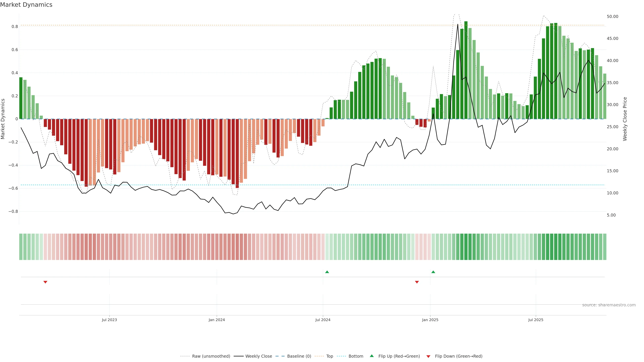Toggle the Weekly Close legend entry

click(x=258, y=356)
